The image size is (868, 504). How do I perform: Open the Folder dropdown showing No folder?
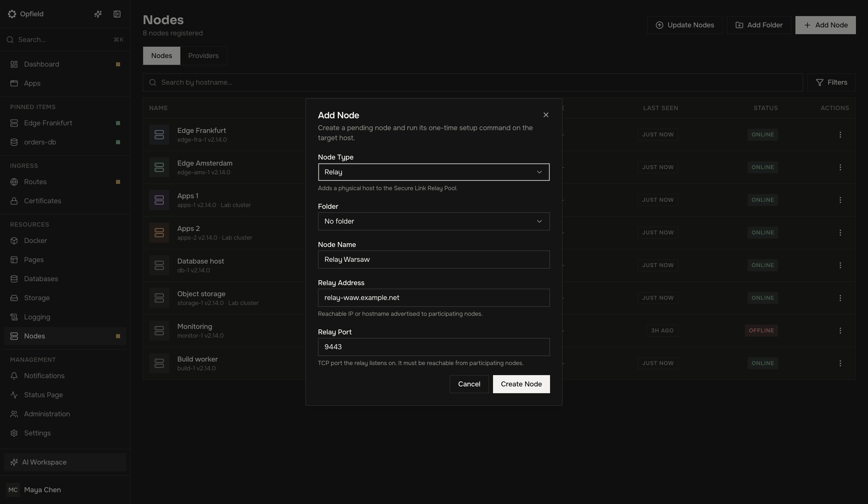click(x=434, y=222)
